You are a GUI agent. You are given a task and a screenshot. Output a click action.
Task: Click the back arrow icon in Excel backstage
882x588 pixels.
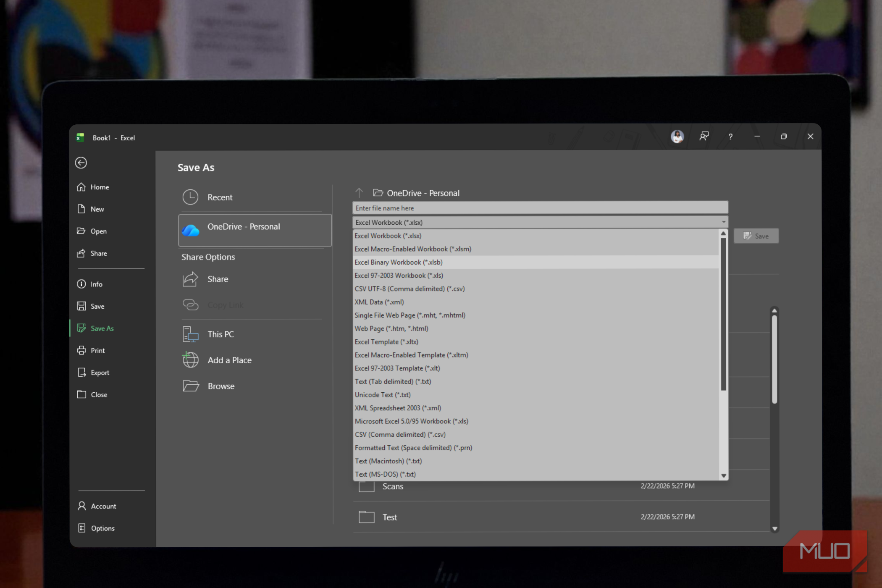(x=81, y=163)
